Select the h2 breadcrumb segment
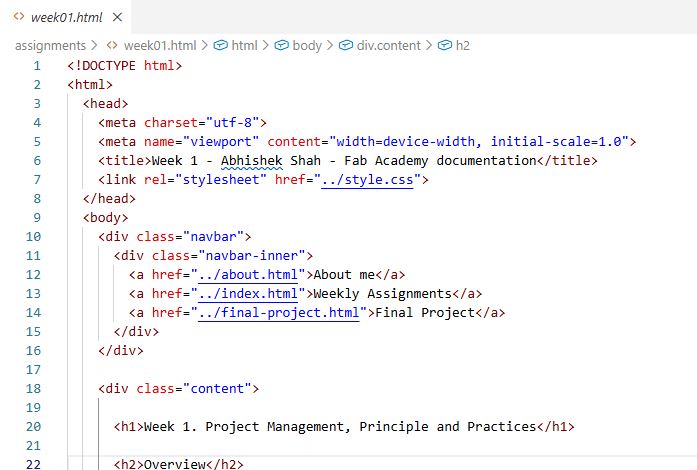Screen dimensions: 697x470 click(x=463, y=45)
